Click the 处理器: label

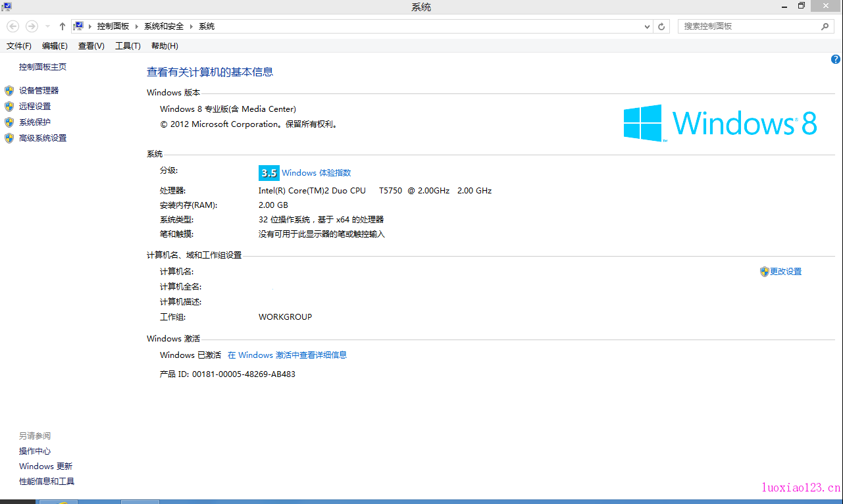[172, 191]
